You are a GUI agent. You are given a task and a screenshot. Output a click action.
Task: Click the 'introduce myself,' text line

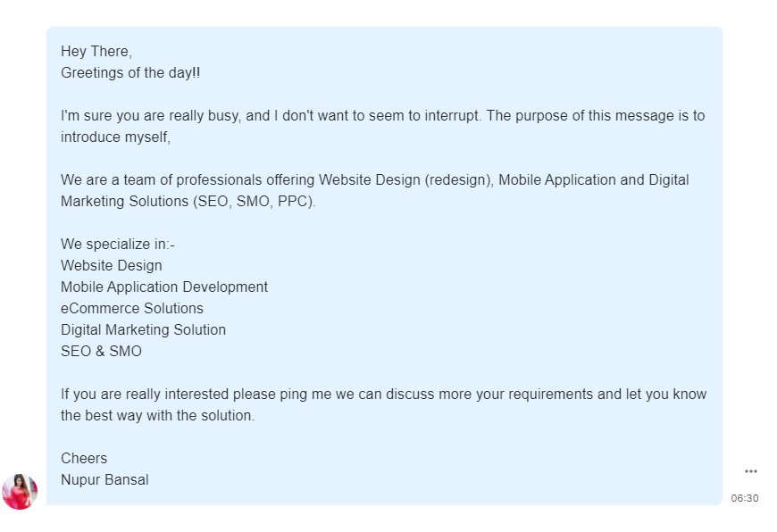(x=115, y=137)
